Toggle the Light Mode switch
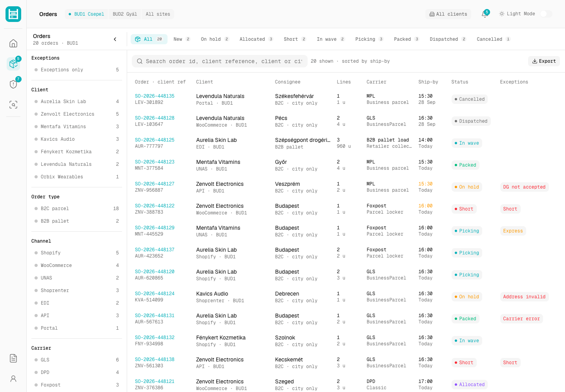The width and height of the screenshot is (565, 392). click(546, 14)
